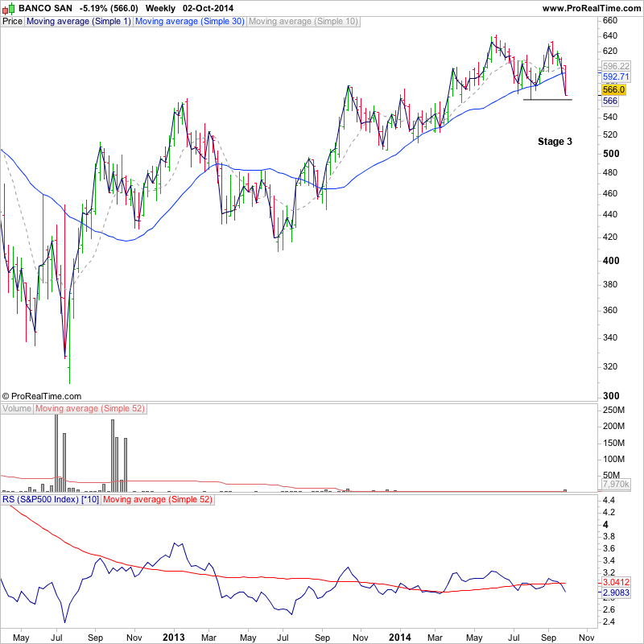This screenshot has width=644, height=644.
Task: Click the 02-Oct-2014 date text
Action: click(208, 8)
